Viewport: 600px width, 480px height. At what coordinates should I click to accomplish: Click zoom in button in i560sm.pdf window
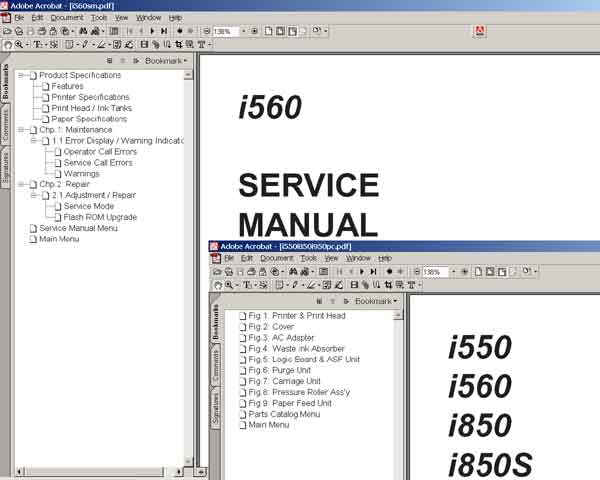click(254, 31)
